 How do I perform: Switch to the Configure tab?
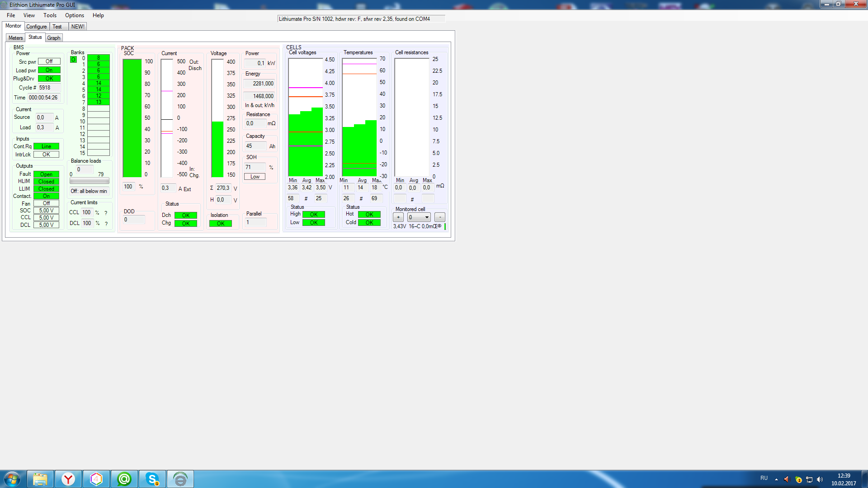[37, 27]
